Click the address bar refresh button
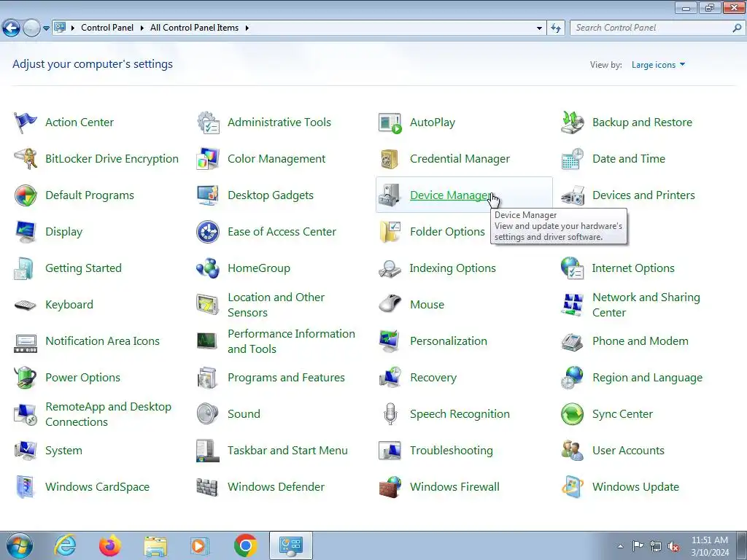This screenshot has height=560, width=747. [555, 28]
